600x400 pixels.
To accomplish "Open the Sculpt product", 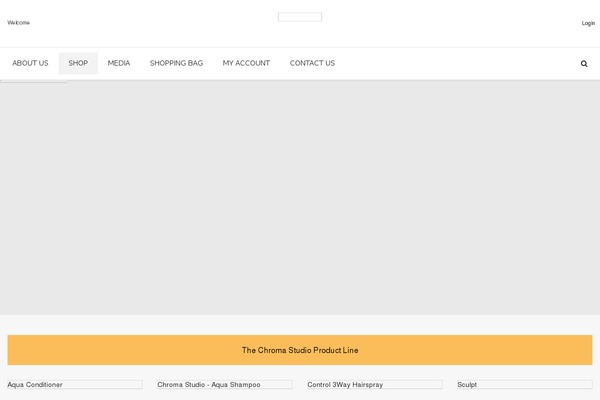I will coord(525,384).
